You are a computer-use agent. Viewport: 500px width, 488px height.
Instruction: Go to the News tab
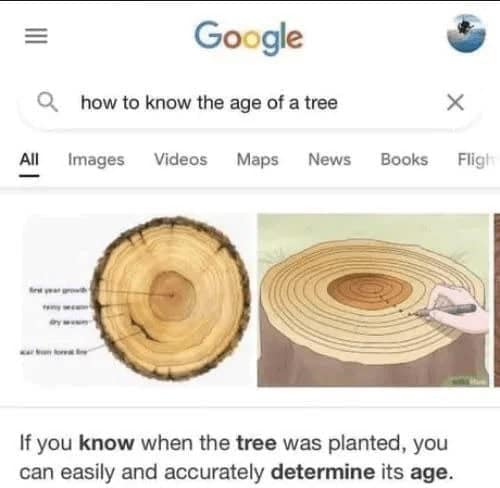pos(330,159)
